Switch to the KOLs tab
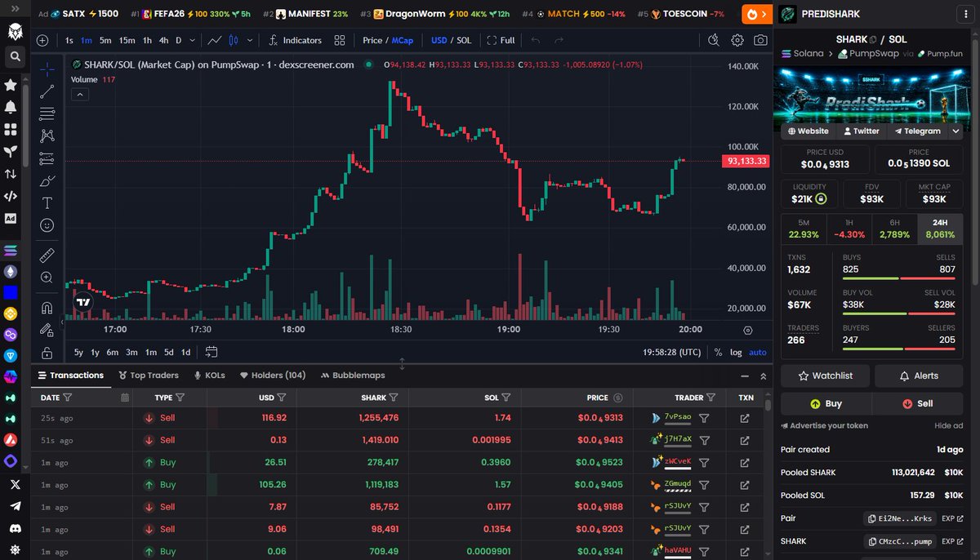 point(210,376)
